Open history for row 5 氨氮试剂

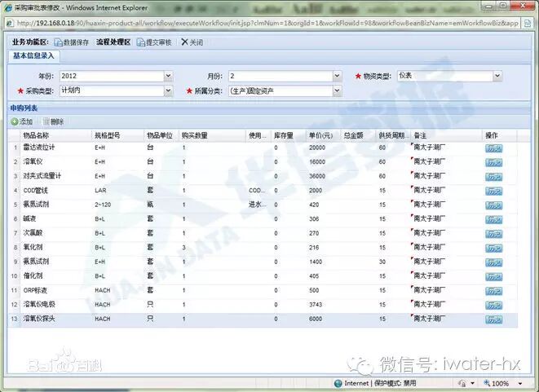point(493,205)
